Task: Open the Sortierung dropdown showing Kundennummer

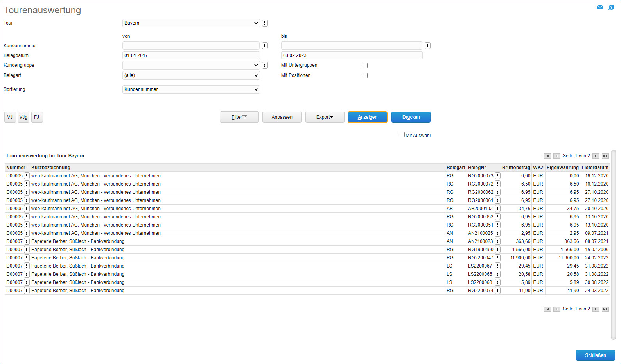Action: pyautogui.click(x=191, y=89)
